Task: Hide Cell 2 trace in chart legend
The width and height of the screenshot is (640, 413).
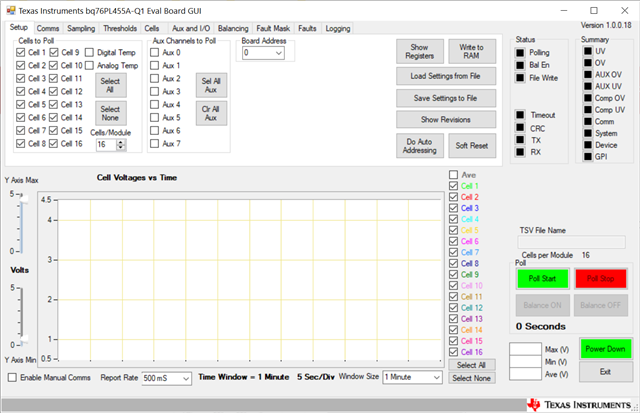Action: (453, 197)
